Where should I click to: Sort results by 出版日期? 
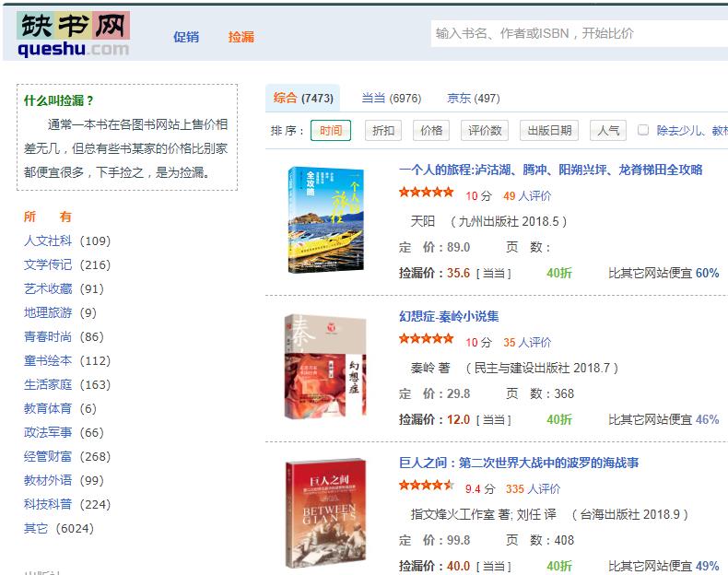tap(549, 131)
